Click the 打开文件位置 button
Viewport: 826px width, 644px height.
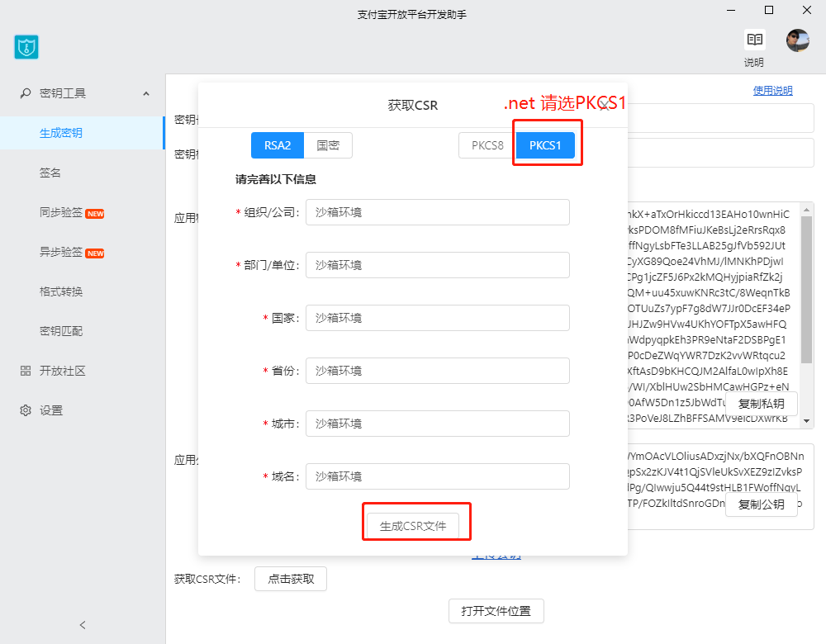point(496,611)
